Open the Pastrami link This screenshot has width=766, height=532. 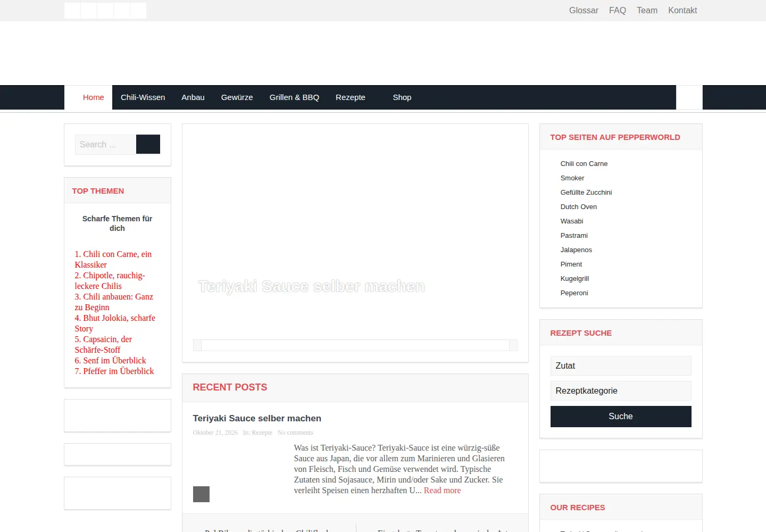[573, 236]
